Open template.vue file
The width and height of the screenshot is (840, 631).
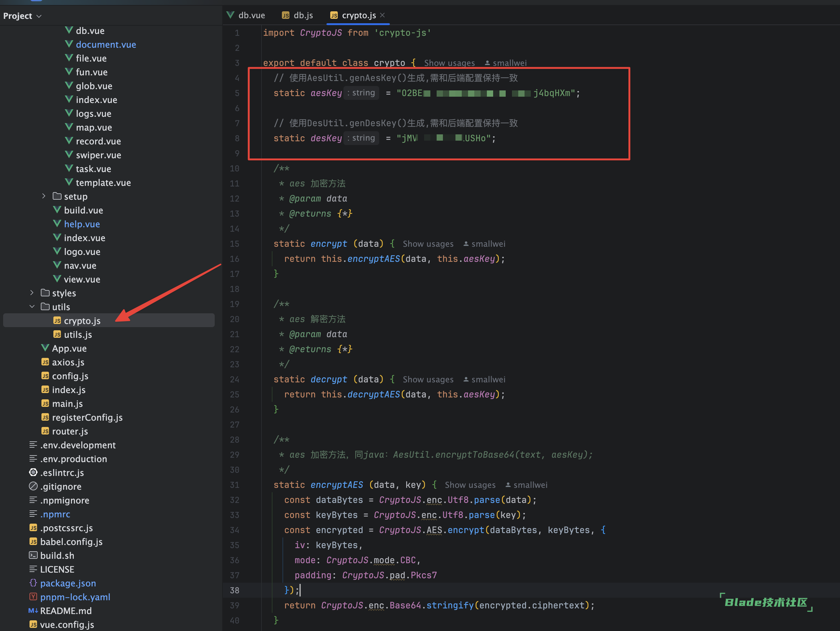point(103,182)
